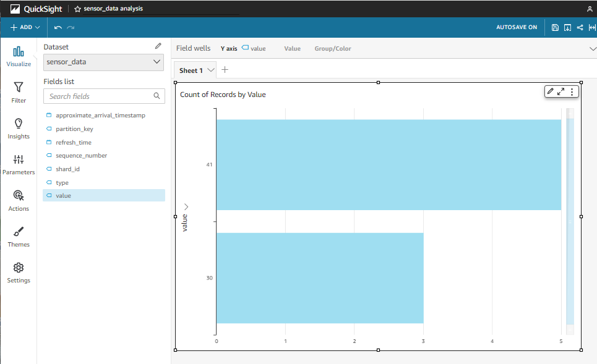
Task: Open the Themes panel
Action: point(19,237)
